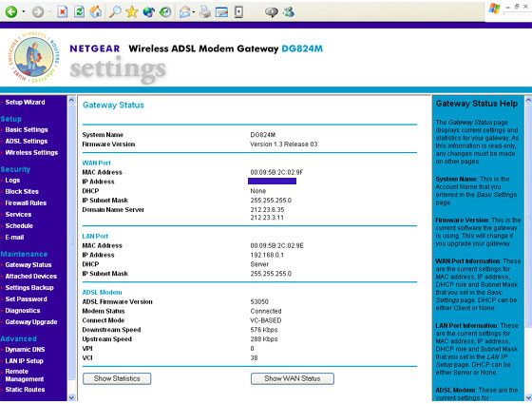The height and width of the screenshot is (404, 532).
Task: Refresh the page using the green arrows icon
Action: pos(79,12)
